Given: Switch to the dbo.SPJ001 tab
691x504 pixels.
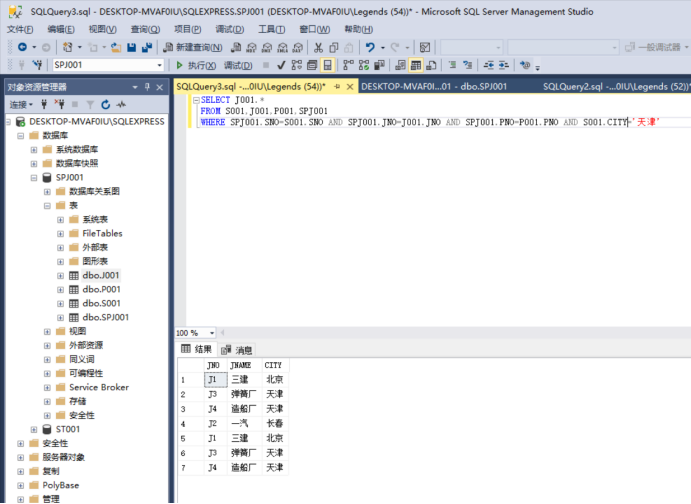Looking at the screenshot, I should click(434, 87).
